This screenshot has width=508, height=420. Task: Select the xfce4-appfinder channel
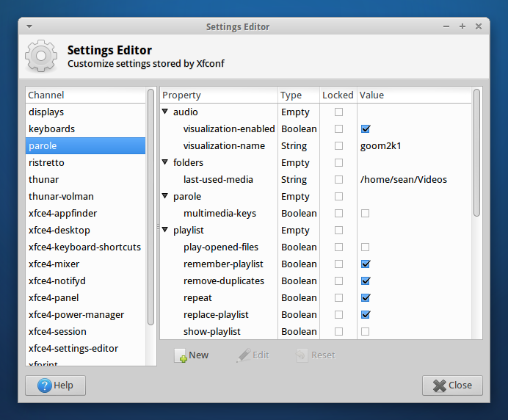[x=86, y=213]
